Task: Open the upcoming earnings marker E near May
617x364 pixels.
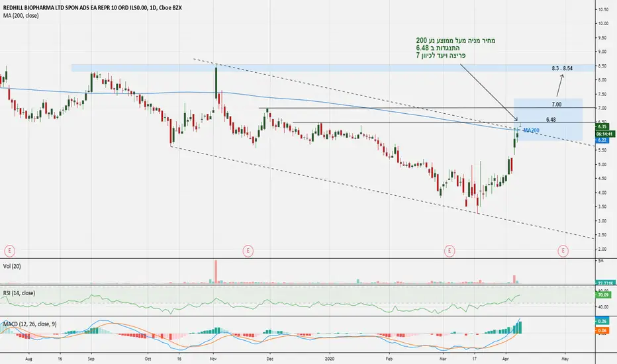Action: click(563, 251)
